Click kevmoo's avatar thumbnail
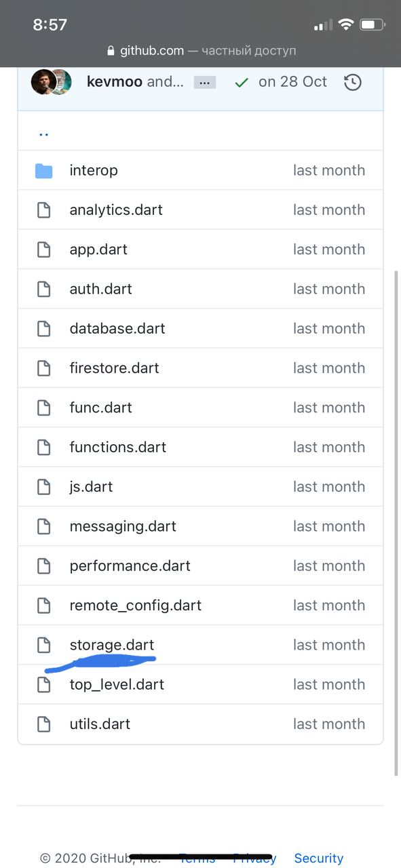 (42, 82)
